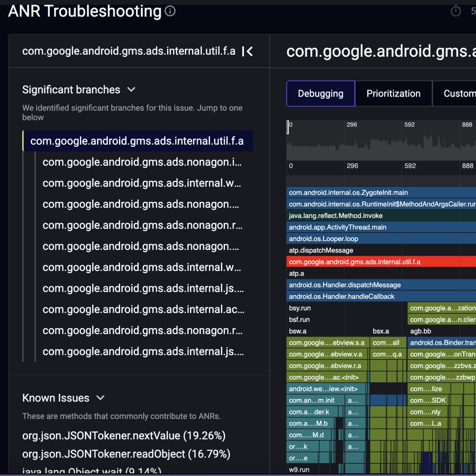Jump to the first nonagon.i branch
The image size is (476, 476).
click(142, 162)
